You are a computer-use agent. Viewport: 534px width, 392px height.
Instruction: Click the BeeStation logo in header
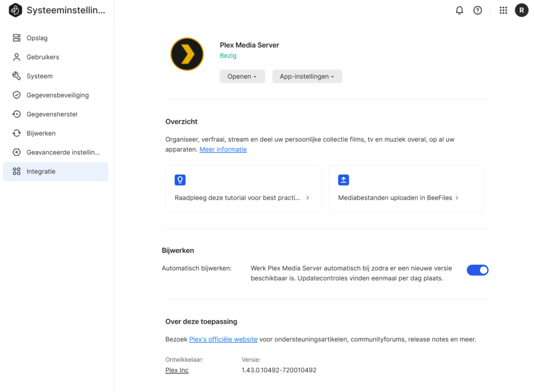[x=16, y=10]
